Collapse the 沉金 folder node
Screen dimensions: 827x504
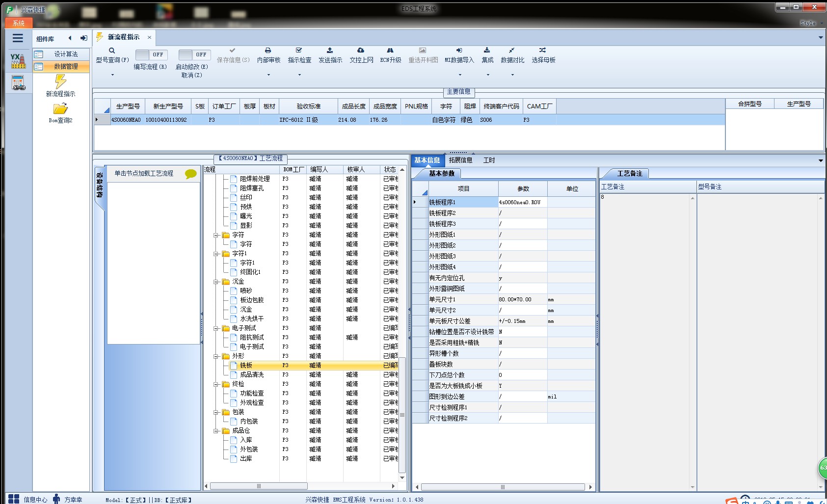click(216, 282)
